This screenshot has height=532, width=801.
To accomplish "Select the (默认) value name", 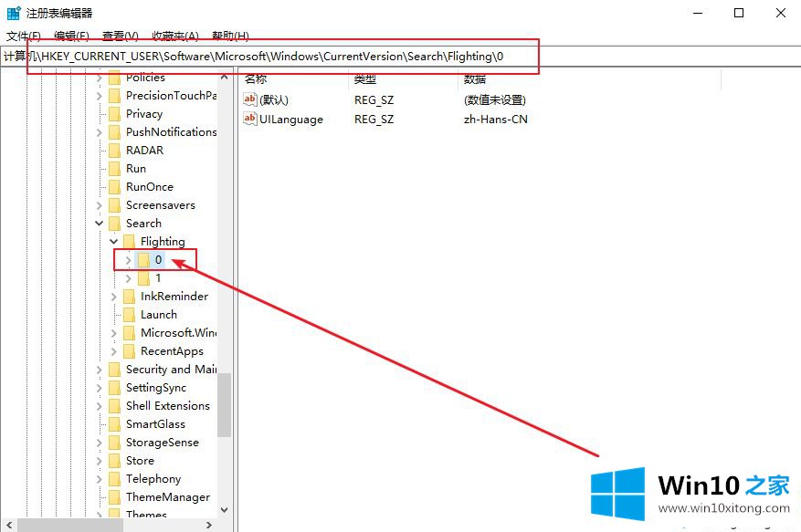I will point(274,100).
